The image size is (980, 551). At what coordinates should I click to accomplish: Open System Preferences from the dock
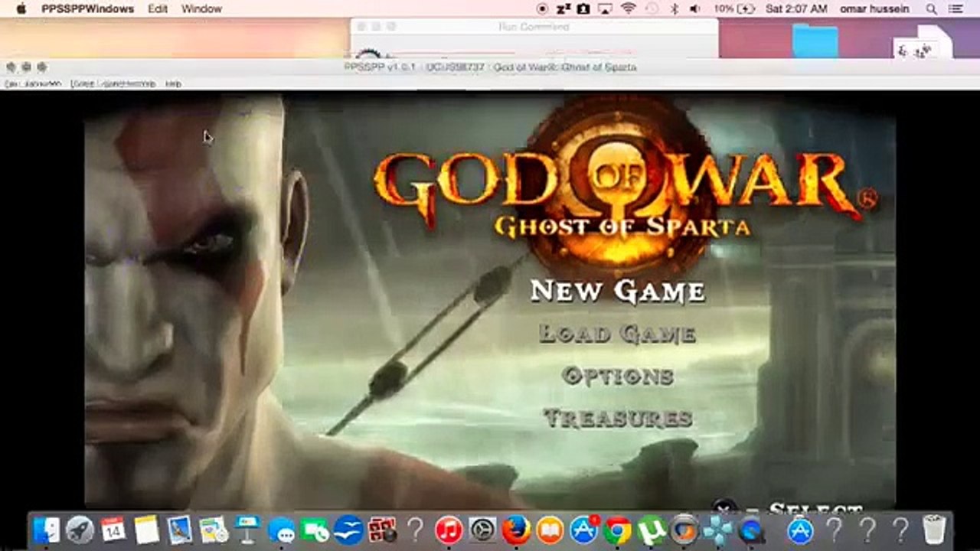482,530
